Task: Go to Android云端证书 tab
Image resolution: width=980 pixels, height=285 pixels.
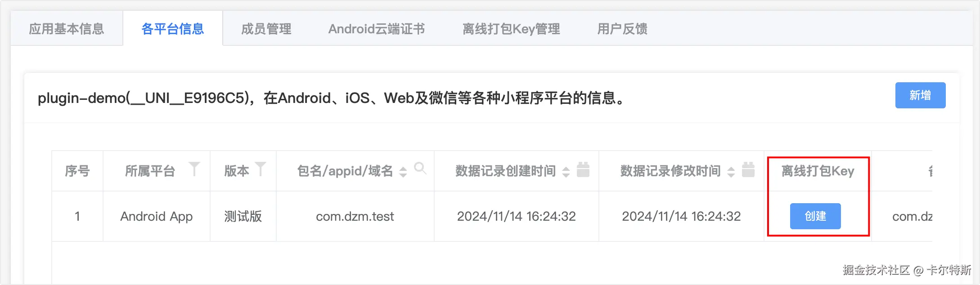Action: pos(376,29)
